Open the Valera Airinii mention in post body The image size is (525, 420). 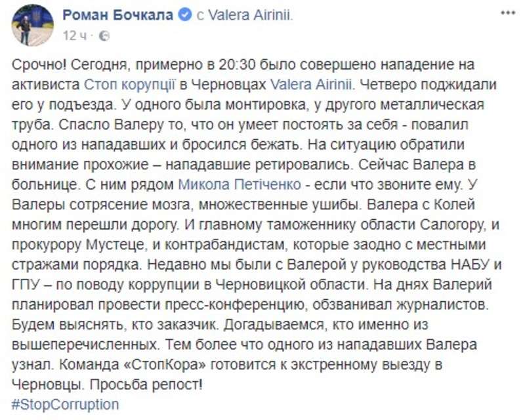click(x=311, y=85)
